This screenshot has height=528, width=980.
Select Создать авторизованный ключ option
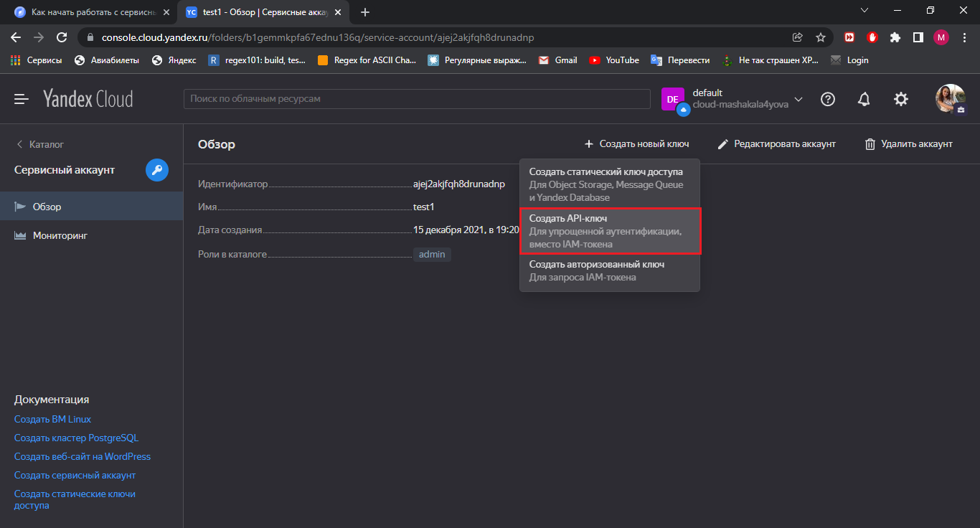tap(610, 270)
